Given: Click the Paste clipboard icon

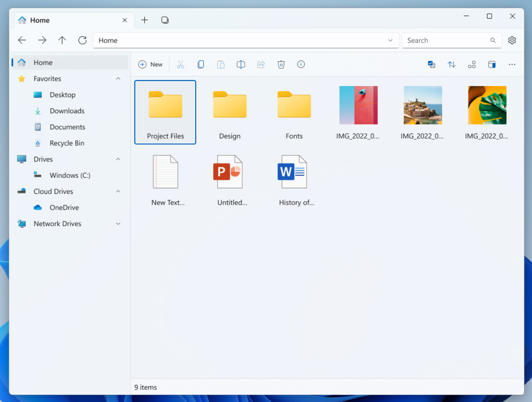Looking at the screenshot, I should (221, 64).
